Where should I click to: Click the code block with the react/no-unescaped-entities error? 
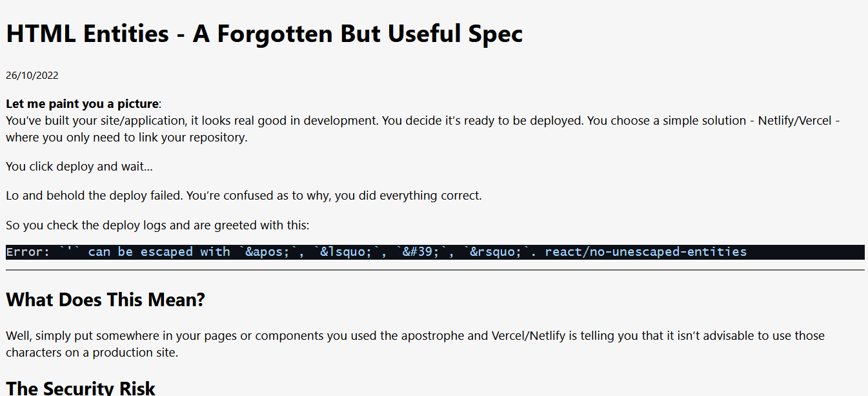435,252
